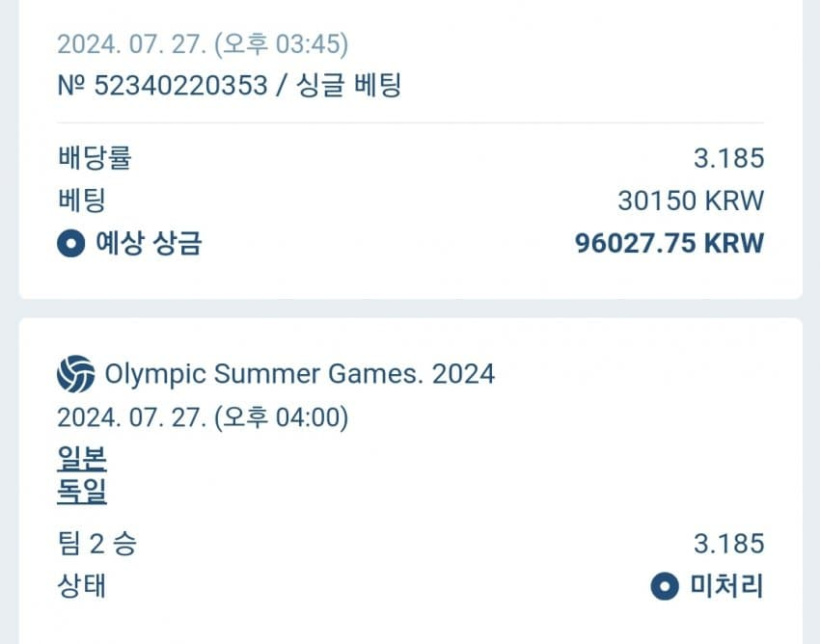Click the status circle icon beside 미처리
The height and width of the screenshot is (644, 820).
tap(665, 586)
